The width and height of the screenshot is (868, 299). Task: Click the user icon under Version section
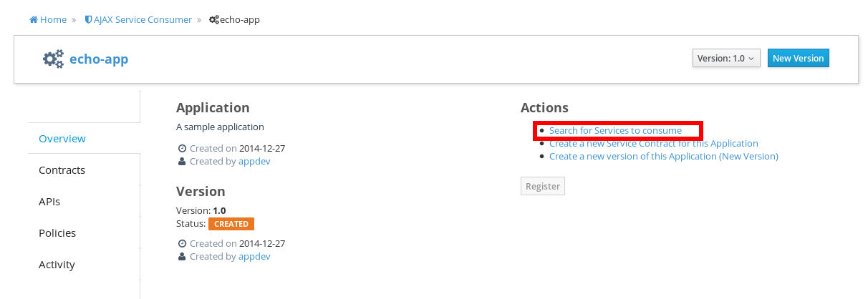(182, 257)
